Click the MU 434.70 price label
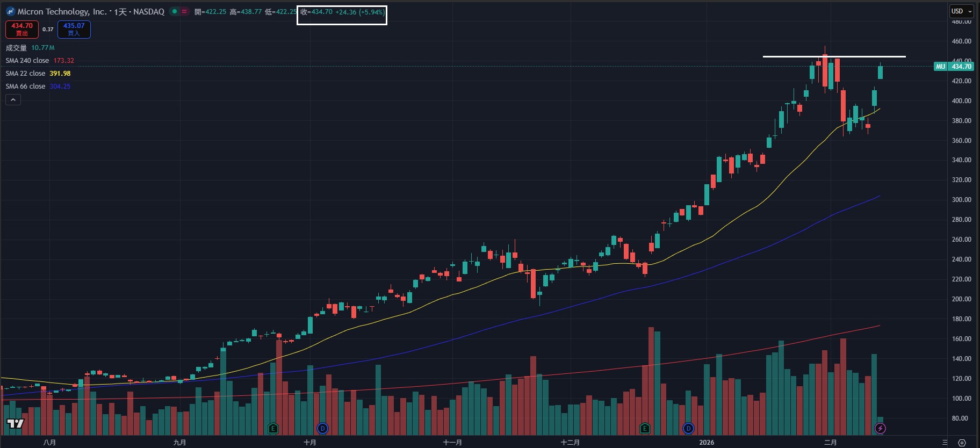Viewport: 980px width, 448px height. 954,67
